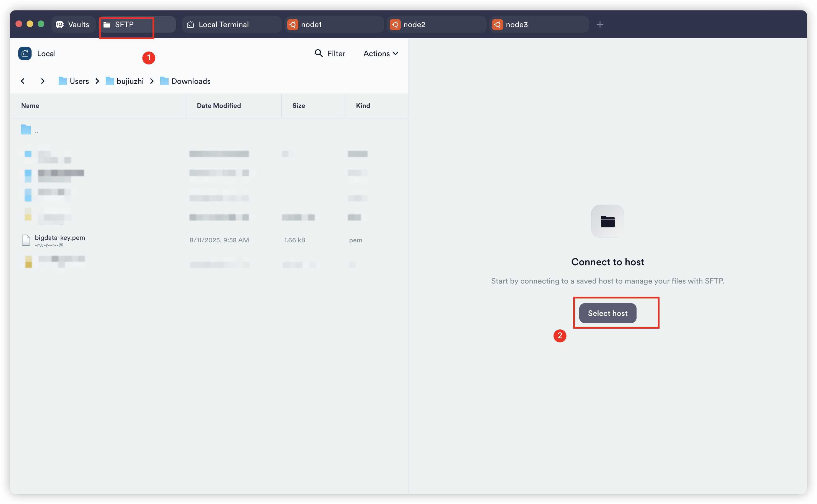Open parent directory '..' folder

(29, 130)
